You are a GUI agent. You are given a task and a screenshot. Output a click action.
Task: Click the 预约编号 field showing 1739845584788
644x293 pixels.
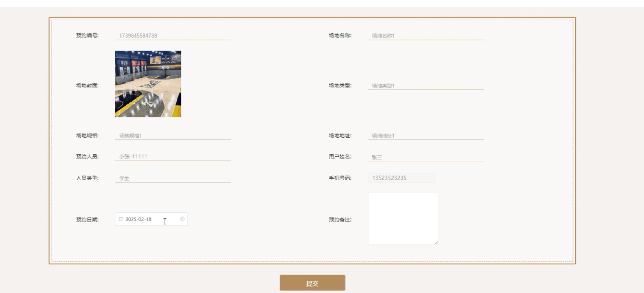(172, 35)
